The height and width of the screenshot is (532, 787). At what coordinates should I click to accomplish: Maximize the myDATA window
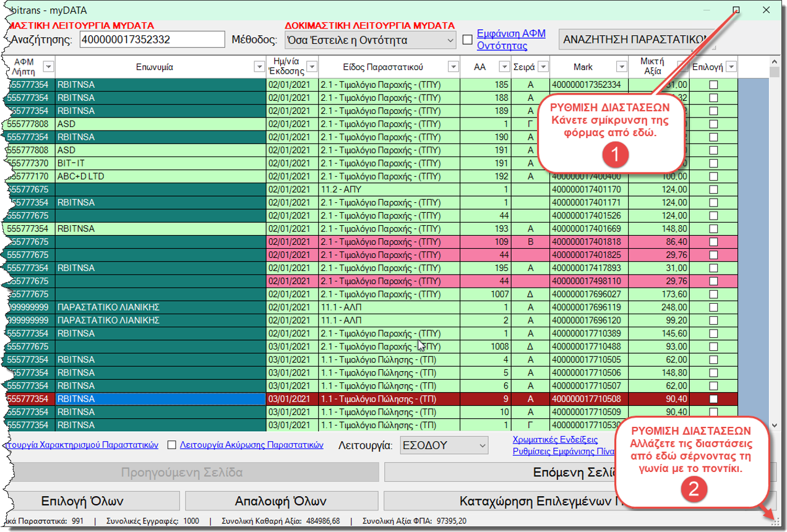click(736, 10)
